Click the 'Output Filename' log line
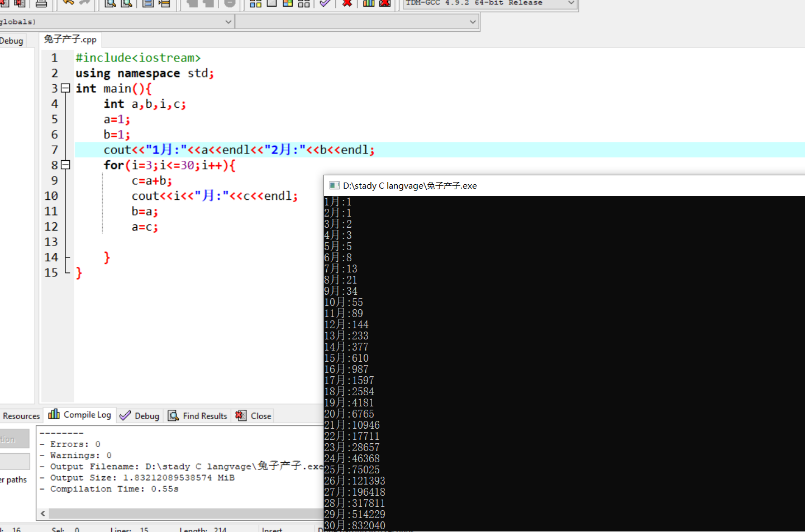Image resolution: width=805 pixels, height=532 pixels. (182, 466)
